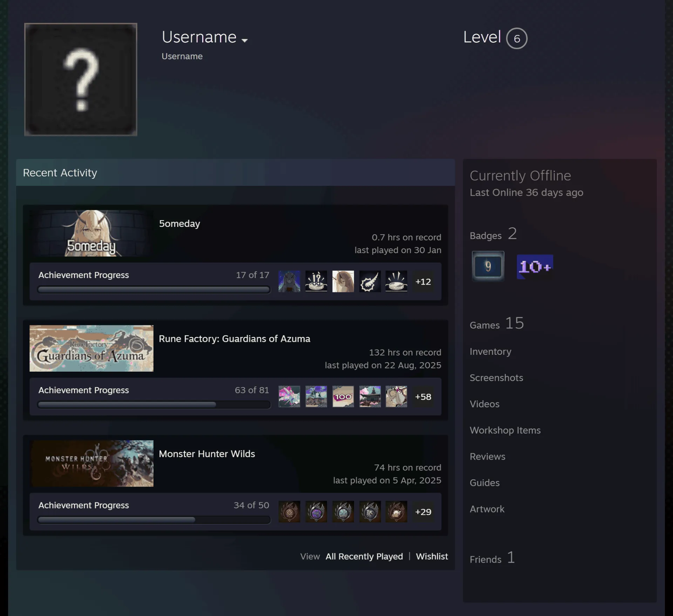Click the Rune Factory achievement progress bar

click(x=154, y=405)
